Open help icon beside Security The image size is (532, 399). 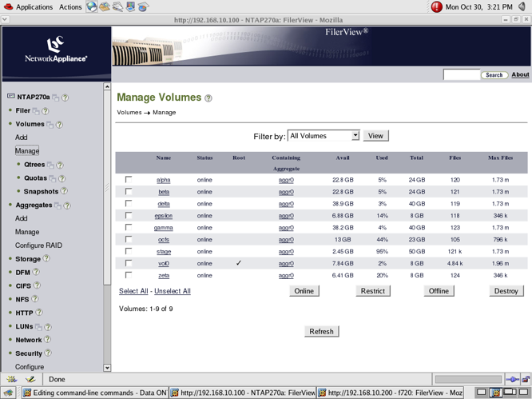[48, 353]
